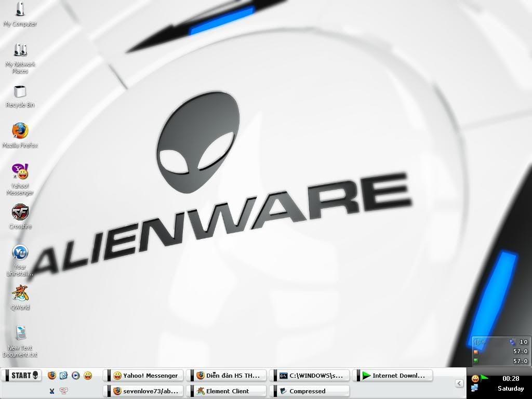This screenshot has height=399, width=532.
Task: Click the blue quick launch icon beside Firefox
Action: tap(63, 375)
